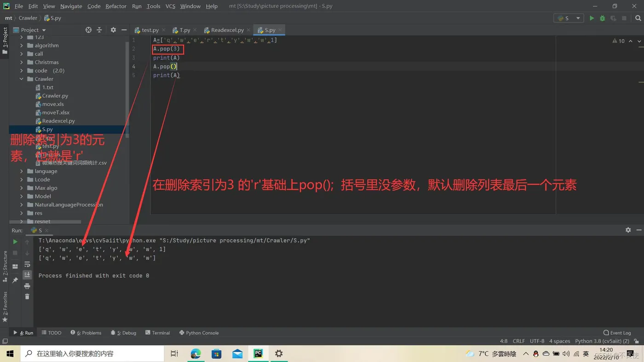Toggle scroll-to-end icon in Run console

point(27,275)
